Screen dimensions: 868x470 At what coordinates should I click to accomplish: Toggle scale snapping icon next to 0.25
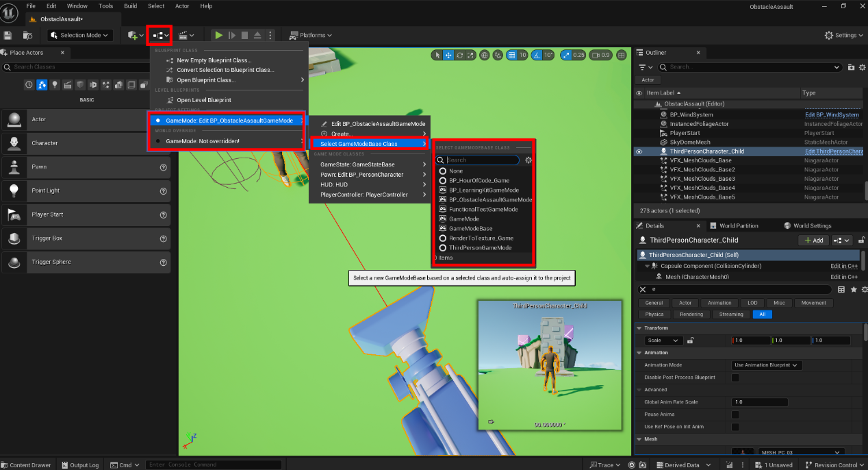[x=566, y=55]
